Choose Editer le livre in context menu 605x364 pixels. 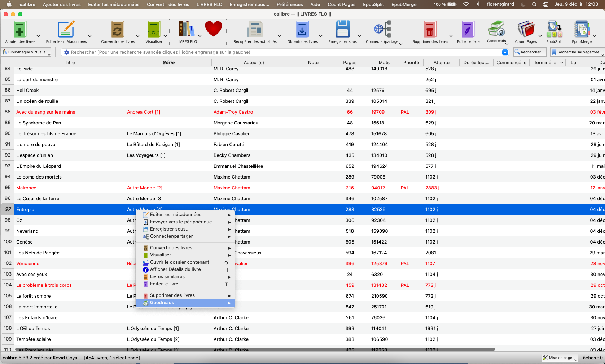[x=185, y=284]
